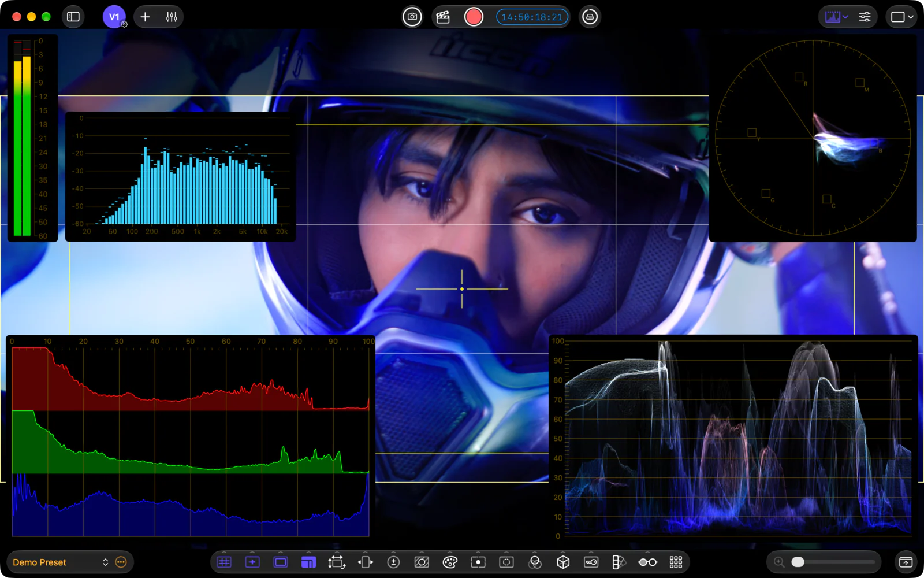Add a new source with plus button
Screen dimensions: 924x578
[x=145, y=17]
